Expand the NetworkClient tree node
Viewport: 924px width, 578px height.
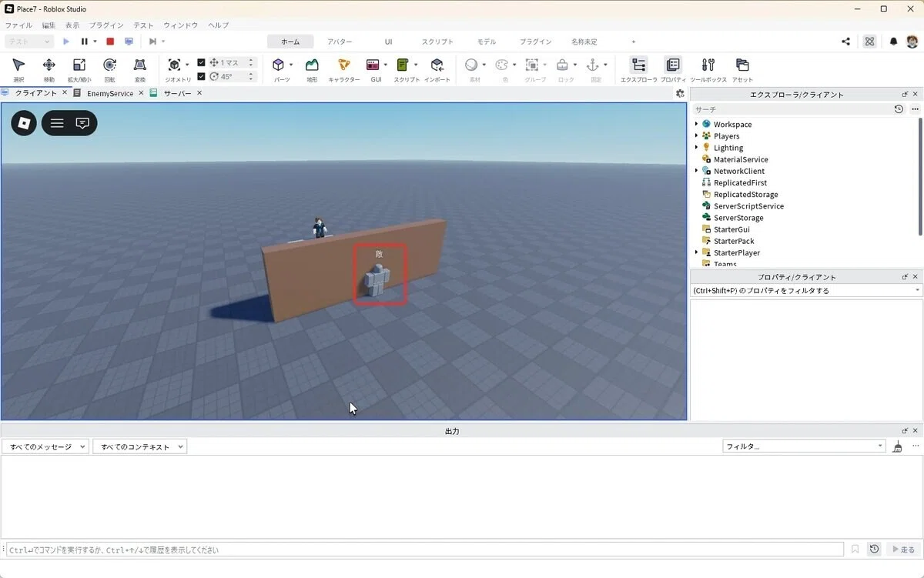coord(697,171)
